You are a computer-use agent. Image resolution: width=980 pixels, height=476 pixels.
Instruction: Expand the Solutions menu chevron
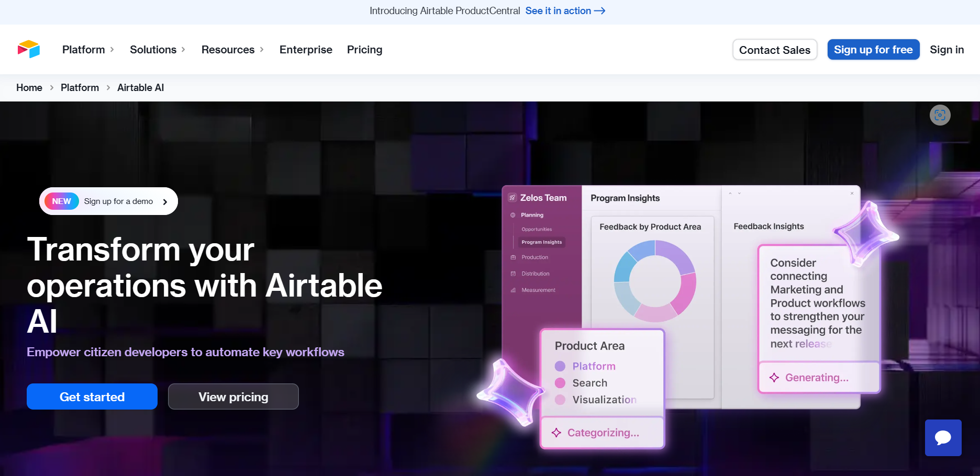[183, 50]
